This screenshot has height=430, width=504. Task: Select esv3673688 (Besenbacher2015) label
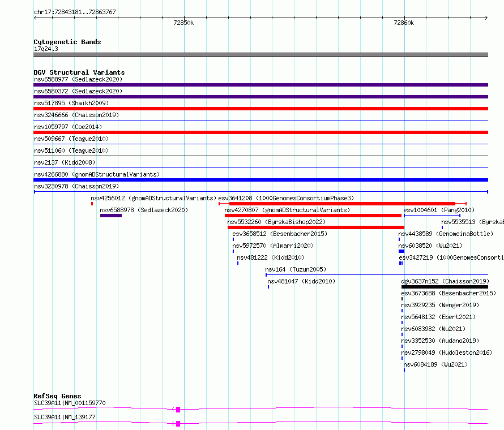(x=449, y=293)
